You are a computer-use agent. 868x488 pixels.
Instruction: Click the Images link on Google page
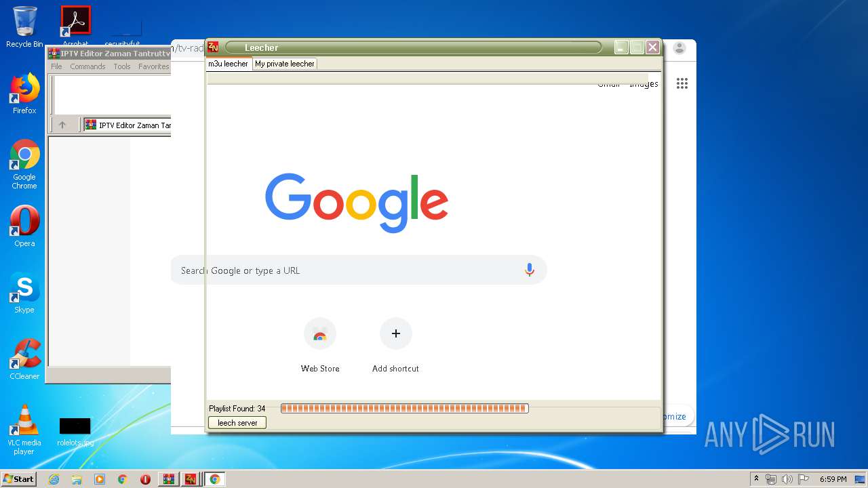pyautogui.click(x=644, y=84)
